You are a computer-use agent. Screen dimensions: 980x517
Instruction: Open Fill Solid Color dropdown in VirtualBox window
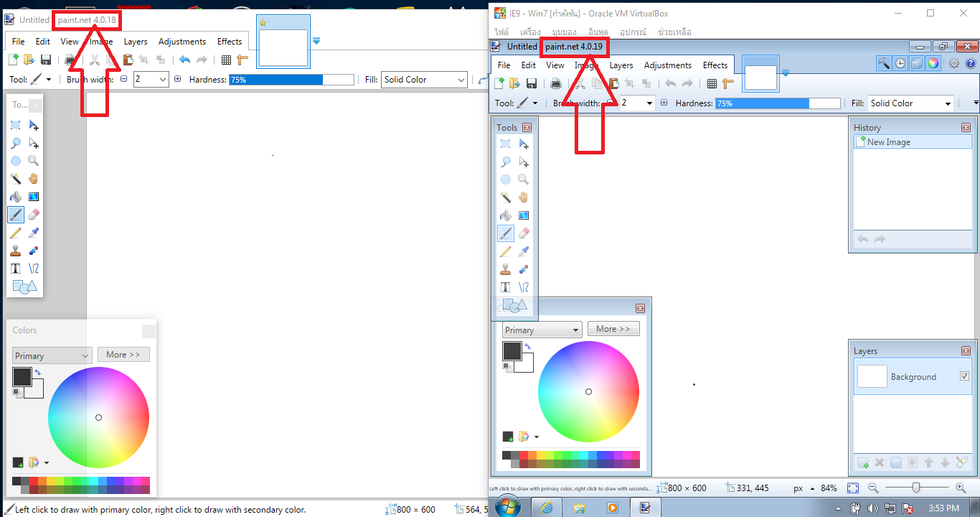pos(910,103)
